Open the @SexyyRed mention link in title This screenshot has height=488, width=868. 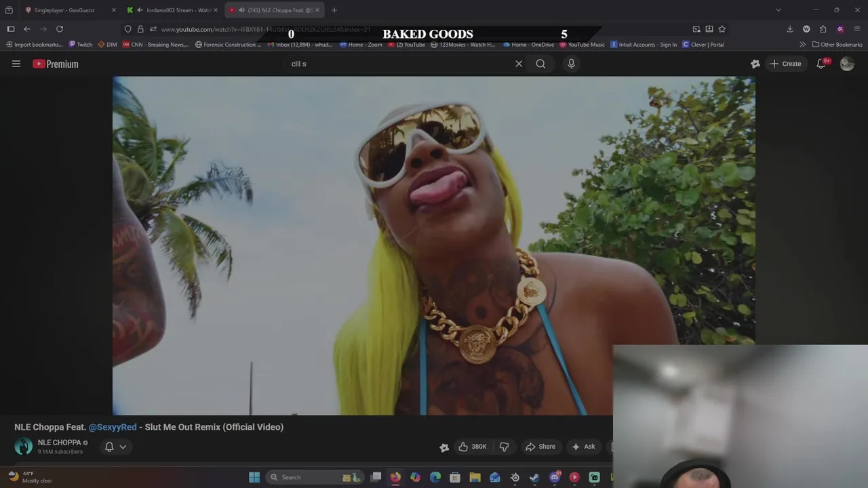pos(113,427)
